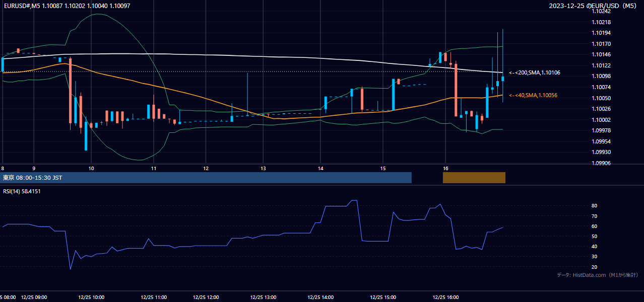
Task: Click price axis label 1.09978
Action: [x=601, y=130]
